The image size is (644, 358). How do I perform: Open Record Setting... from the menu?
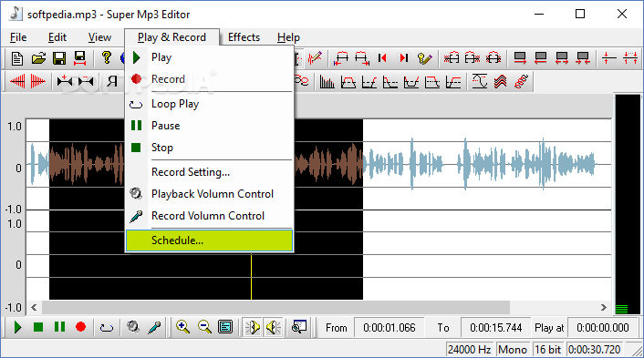click(x=210, y=172)
